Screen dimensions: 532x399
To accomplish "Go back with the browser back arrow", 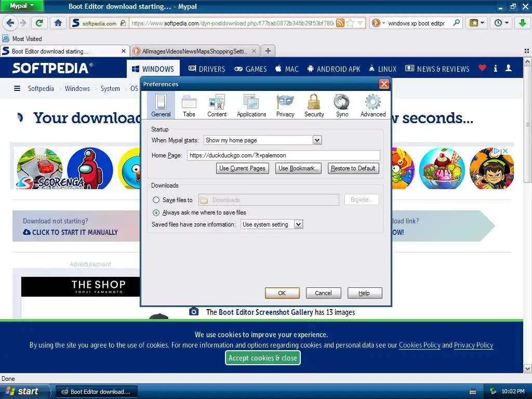I will coord(10,23).
